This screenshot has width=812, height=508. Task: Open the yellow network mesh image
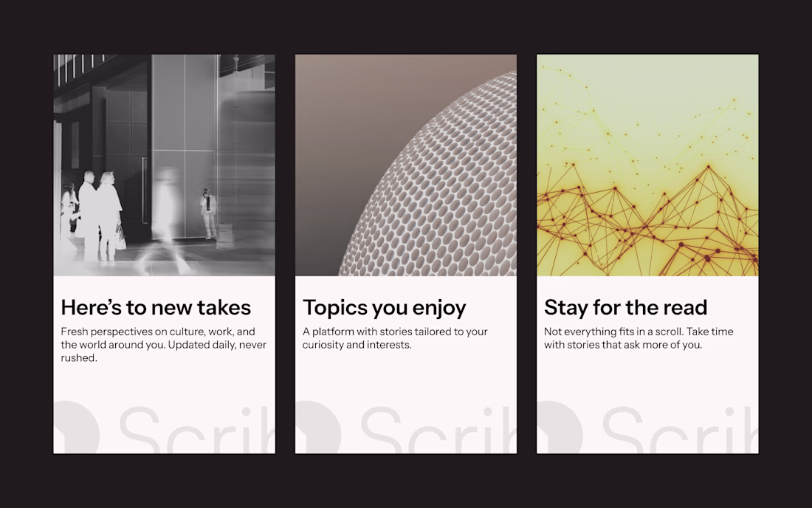tap(647, 165)
